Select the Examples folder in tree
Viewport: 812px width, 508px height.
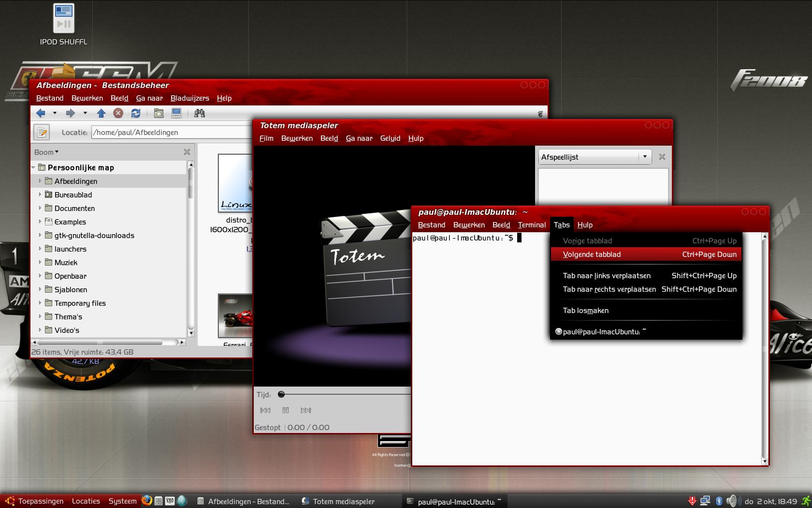70,222
